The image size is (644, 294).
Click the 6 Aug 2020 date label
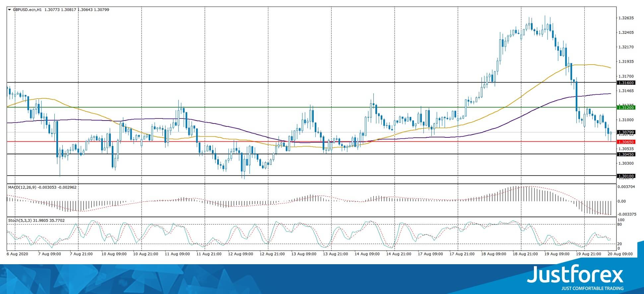[x=17, y=254]
